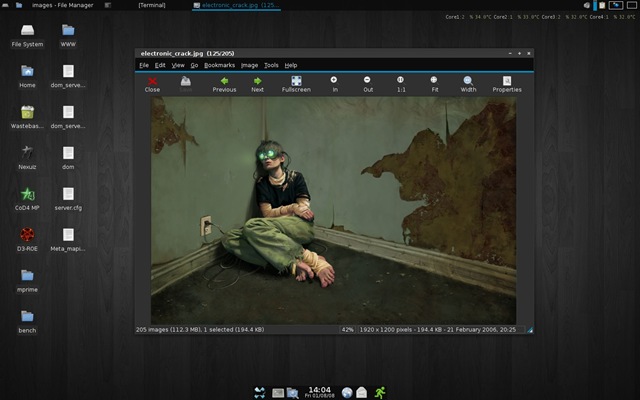640x400 pixels.
Task: Open the File menu
Action: pos(144,65)
